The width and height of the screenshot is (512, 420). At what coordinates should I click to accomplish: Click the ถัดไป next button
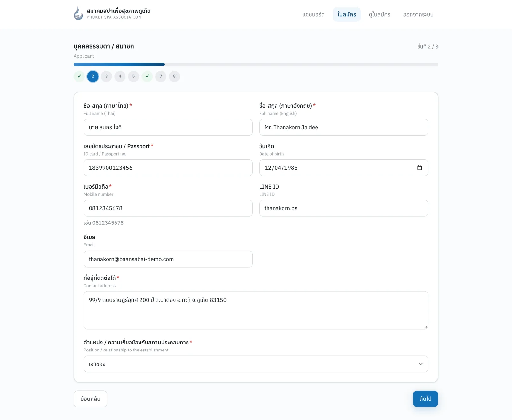pos(426,399)
